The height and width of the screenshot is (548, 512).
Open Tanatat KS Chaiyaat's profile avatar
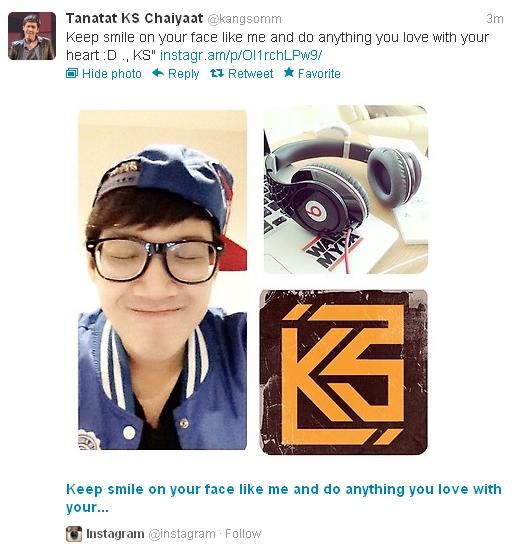click(32, 36)
